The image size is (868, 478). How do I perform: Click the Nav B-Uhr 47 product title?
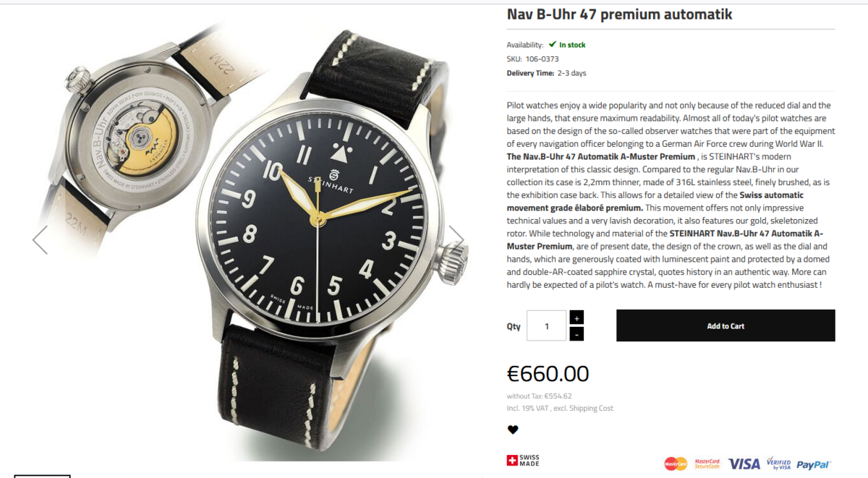point(619,14)
